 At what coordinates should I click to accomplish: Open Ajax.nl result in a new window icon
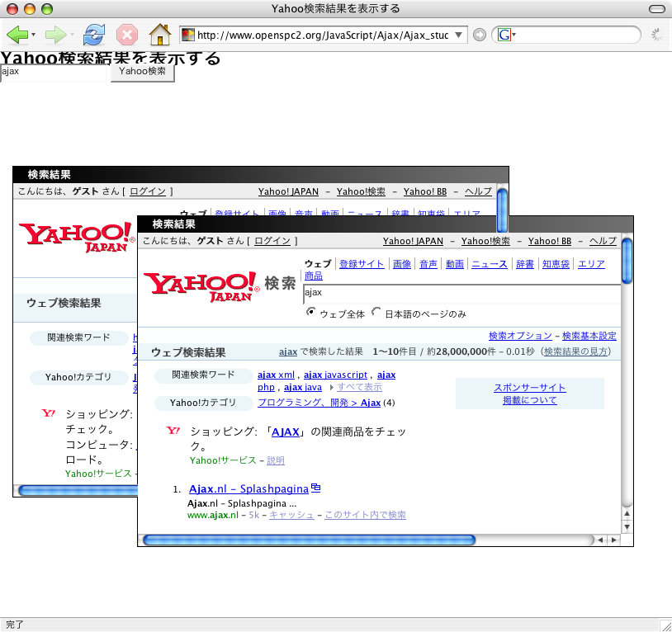click(x=316, y=488)
